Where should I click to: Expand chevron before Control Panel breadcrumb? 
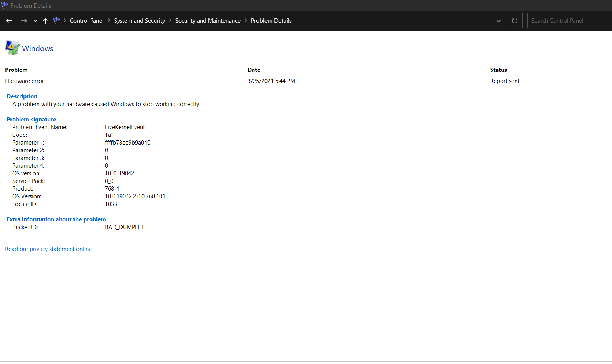(x=65, y=20)
